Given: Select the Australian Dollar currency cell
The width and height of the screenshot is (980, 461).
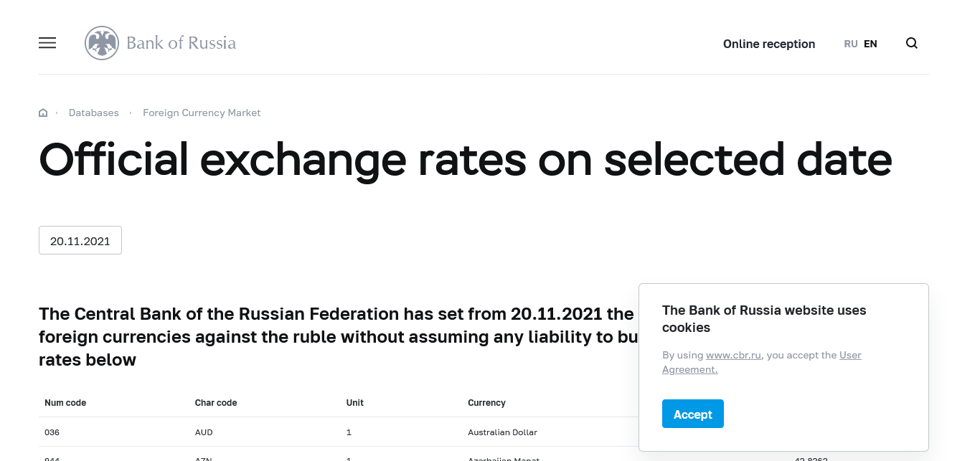Looking at the screenshot, I should pos(502,432).
